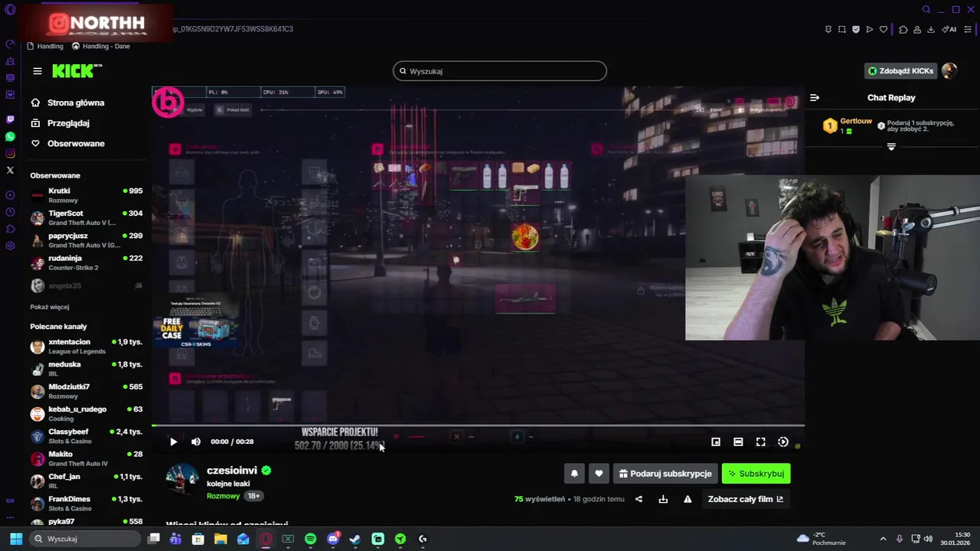Viewport: 980px width, 551px height.
Task: Open Opera easy setup sliders icon
Action: (969, 29)
